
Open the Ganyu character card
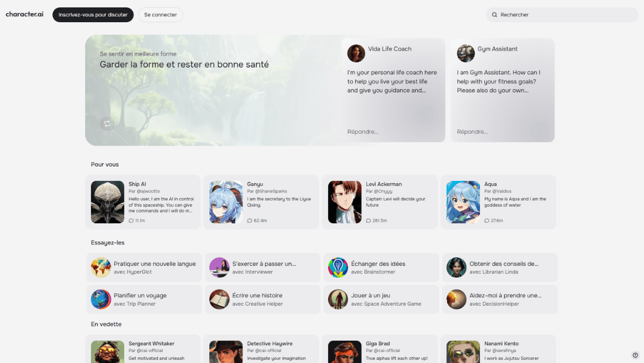tap(262, 202)
